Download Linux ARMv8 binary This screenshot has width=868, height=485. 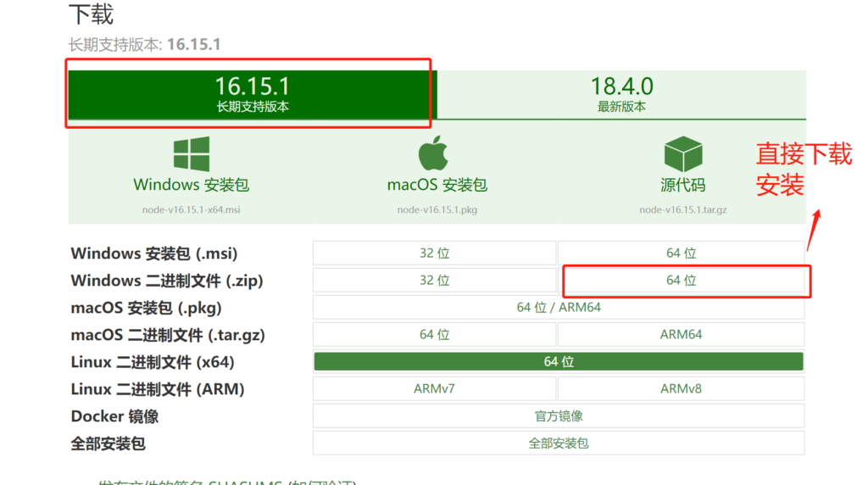[681, 388]
